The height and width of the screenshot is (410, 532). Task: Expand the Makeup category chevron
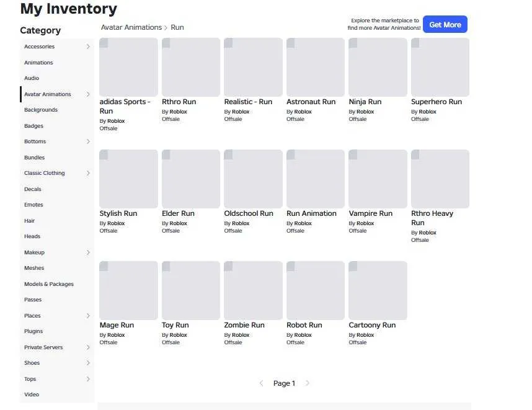(88, 252)
